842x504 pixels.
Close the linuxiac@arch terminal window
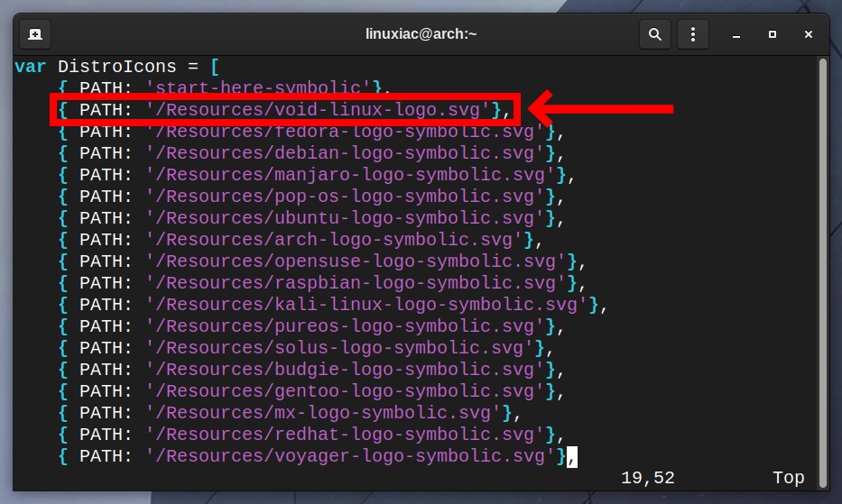point(809,34)
